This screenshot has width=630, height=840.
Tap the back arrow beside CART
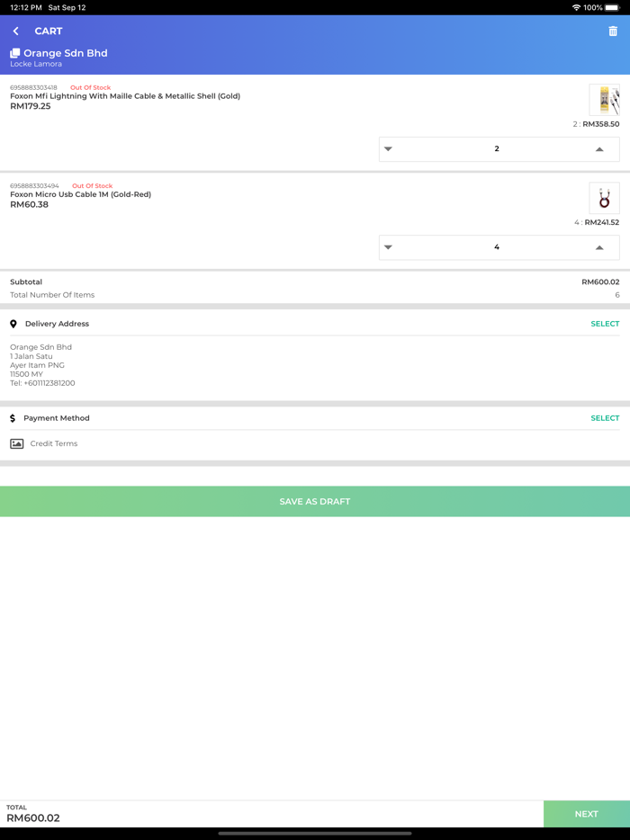15,31
